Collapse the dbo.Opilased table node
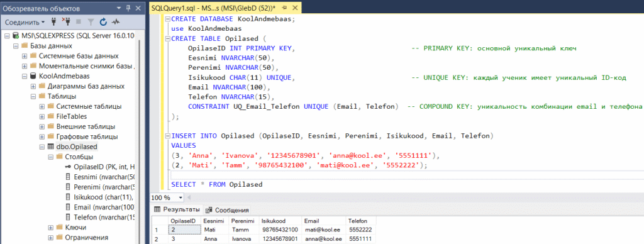This screenshot has height=244, width=644. (x=42, y=147)
